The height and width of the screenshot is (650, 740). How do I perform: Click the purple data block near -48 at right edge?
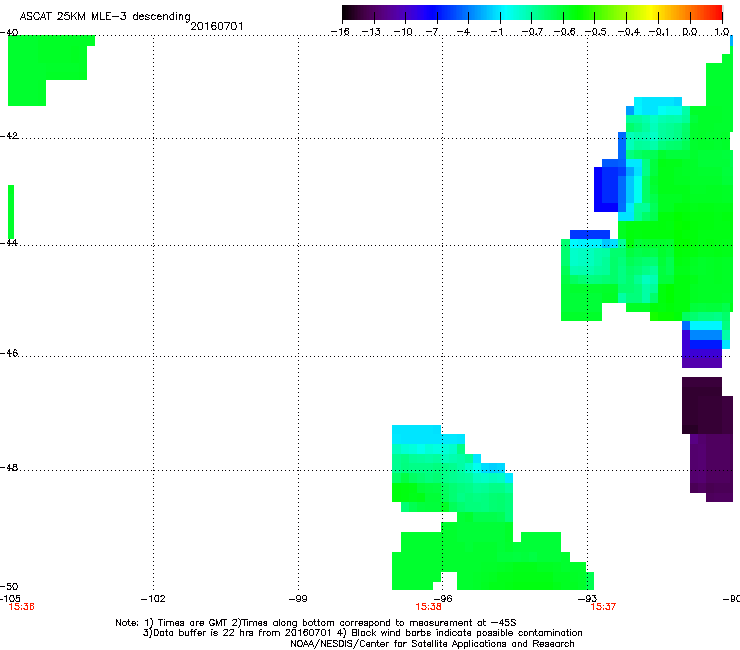point(712,467)
